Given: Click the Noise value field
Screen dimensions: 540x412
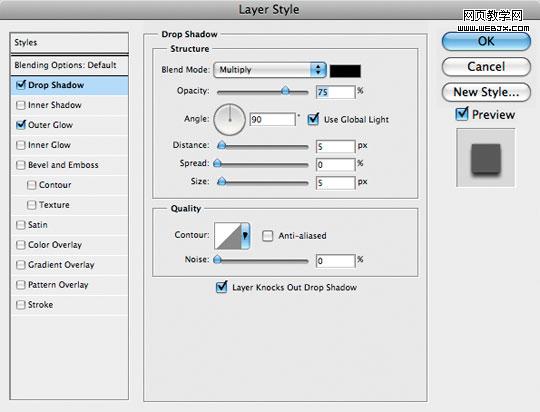Looking at the screenshot, I should pos(335,261).
